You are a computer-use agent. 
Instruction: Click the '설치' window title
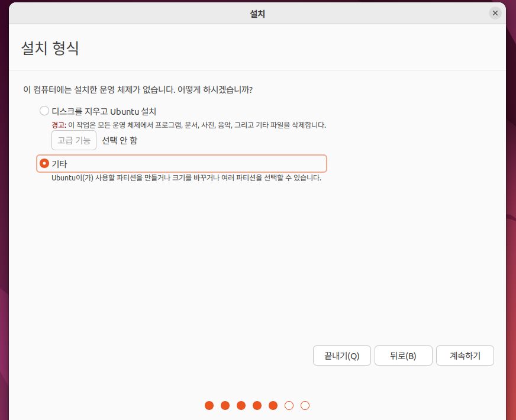(257, 14)
